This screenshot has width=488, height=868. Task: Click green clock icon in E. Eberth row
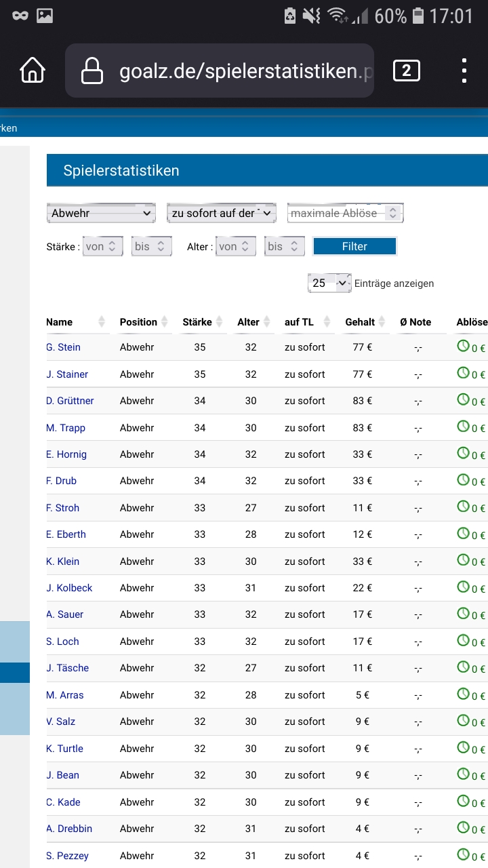coord(463,534)
